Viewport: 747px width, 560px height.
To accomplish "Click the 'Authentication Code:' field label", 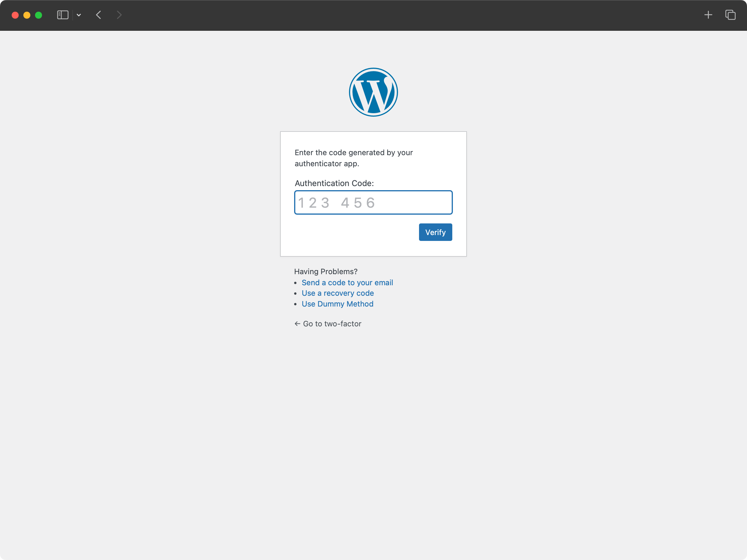I will 334,183.
